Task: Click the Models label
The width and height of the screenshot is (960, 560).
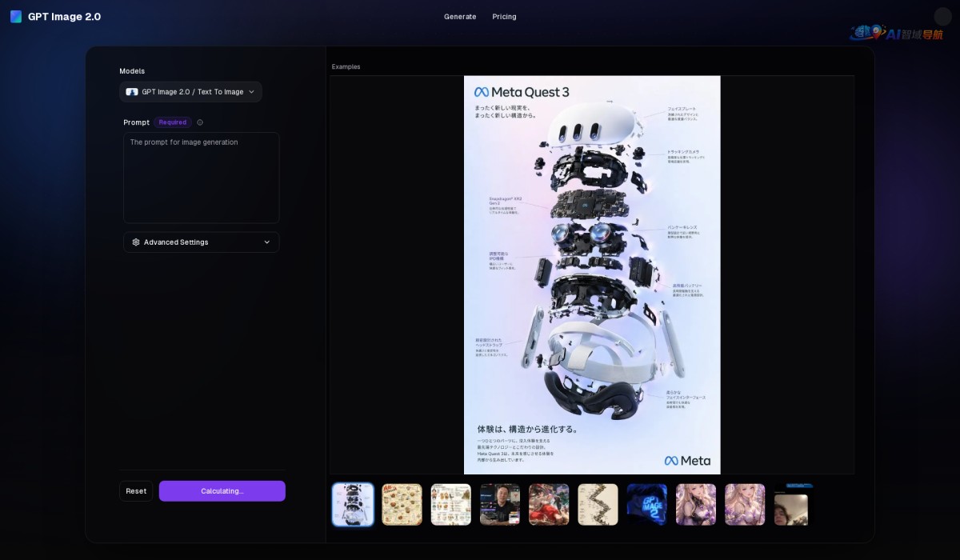Action: pos(132,71)
